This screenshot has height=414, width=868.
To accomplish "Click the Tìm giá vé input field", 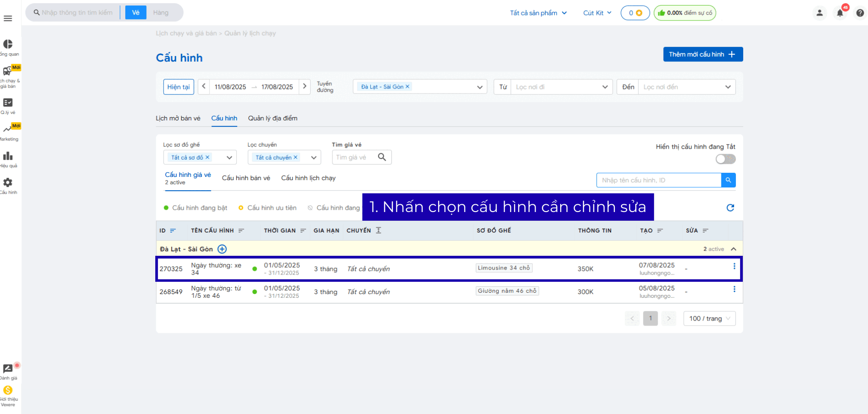I will pyautogui.click(x=354, y=157).
